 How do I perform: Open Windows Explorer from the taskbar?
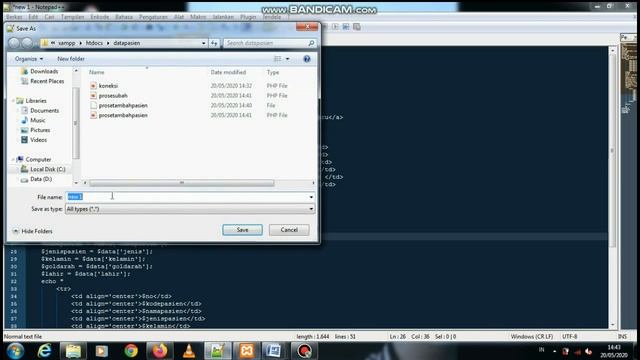click(73, 351)
